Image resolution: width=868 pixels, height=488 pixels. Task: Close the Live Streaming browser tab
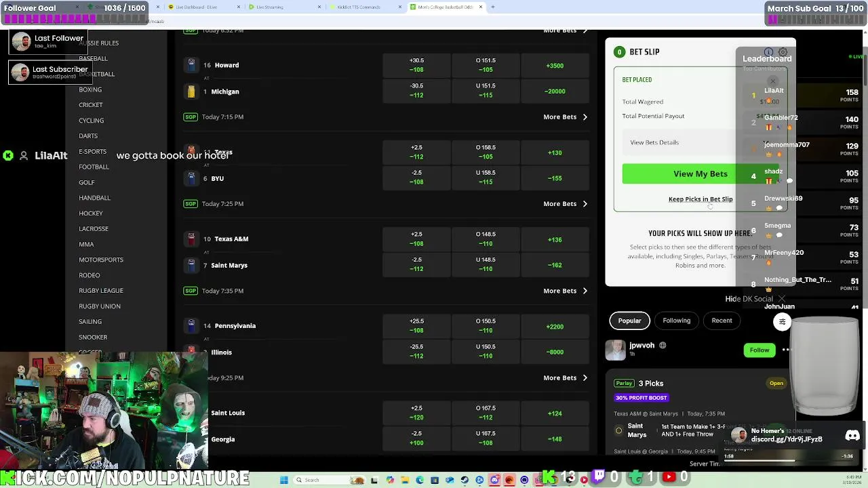pyautogui.click(x=319, y=7)
